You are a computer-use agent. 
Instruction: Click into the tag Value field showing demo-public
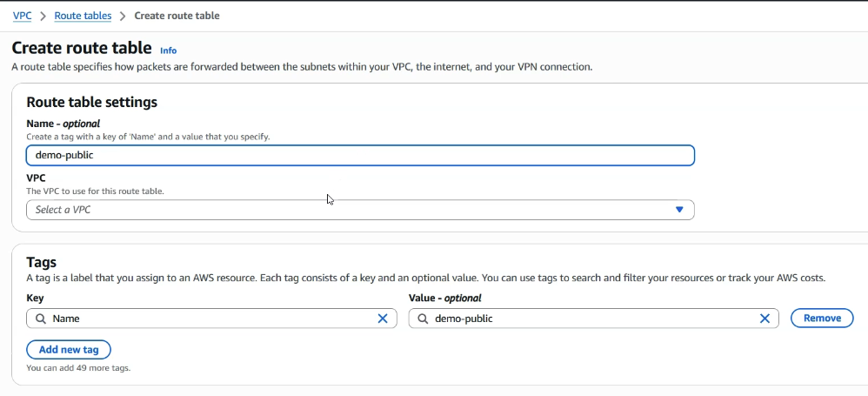591,319
